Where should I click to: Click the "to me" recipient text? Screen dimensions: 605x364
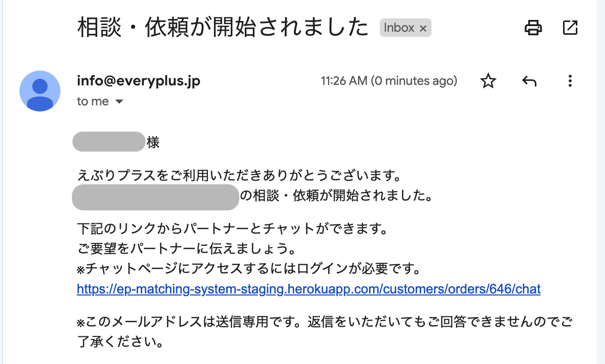click(93, 101)
